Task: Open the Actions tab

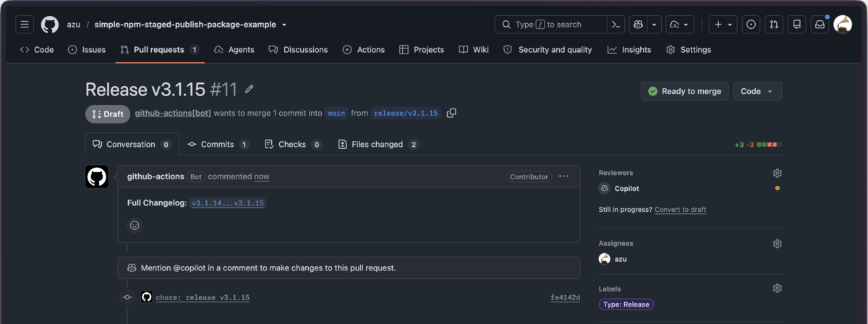Action: [x=364, y=50]
